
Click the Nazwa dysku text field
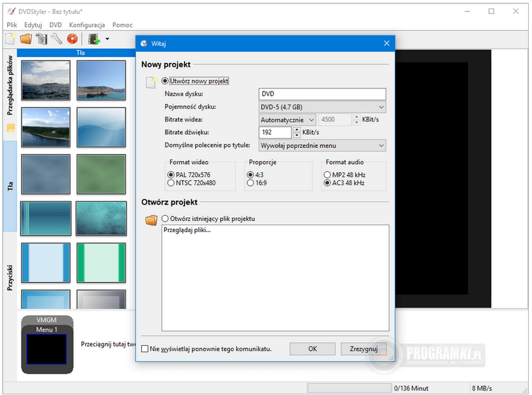coord(322,94)
